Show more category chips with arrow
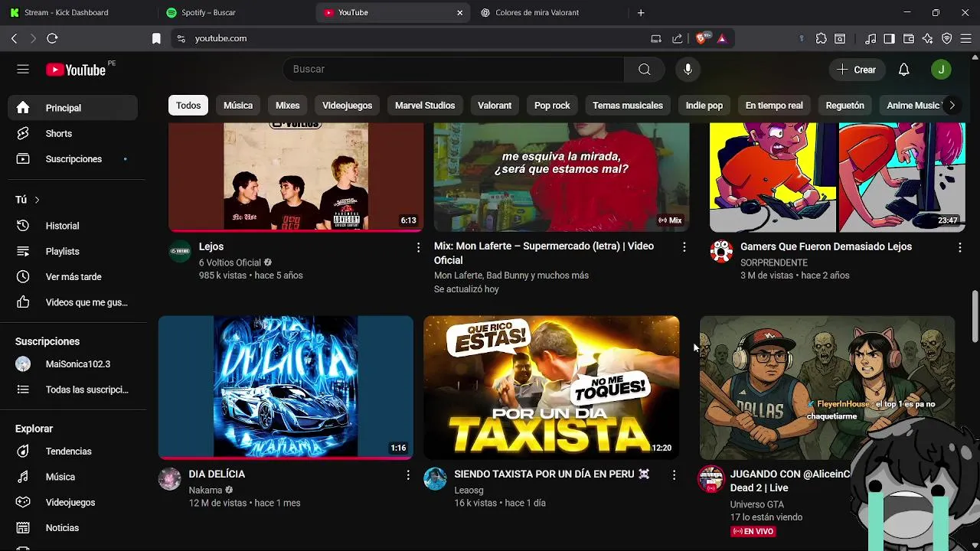Screen dimensions: 980x551 [x=952, y=106]
